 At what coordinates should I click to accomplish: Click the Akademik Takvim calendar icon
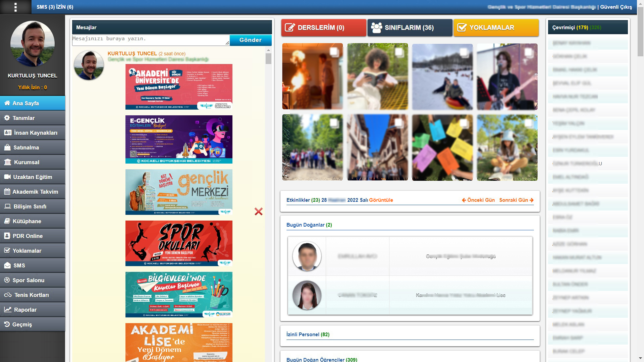click(7, 192)
